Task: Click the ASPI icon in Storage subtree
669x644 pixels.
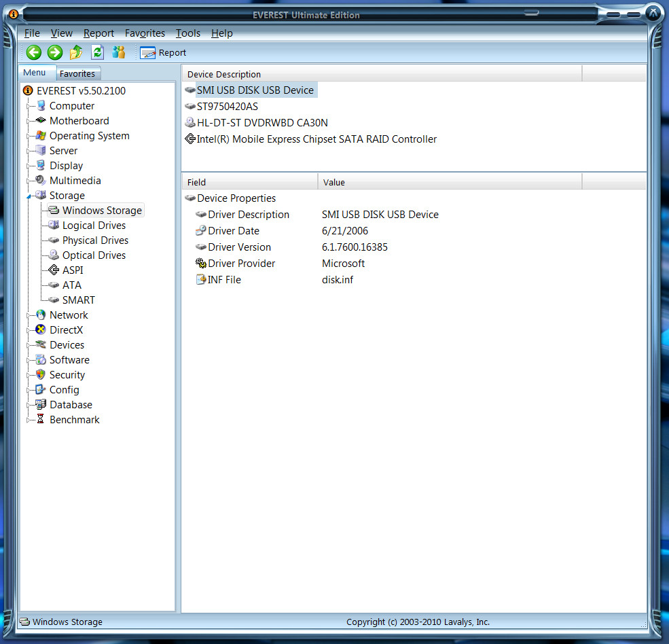Action: click(54, 270)
